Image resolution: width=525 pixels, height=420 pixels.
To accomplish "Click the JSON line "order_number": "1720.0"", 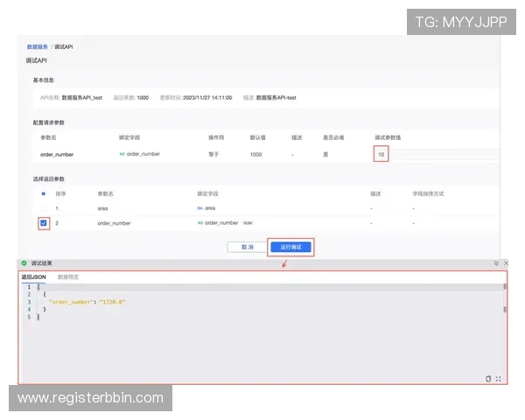I will [87, 302].
